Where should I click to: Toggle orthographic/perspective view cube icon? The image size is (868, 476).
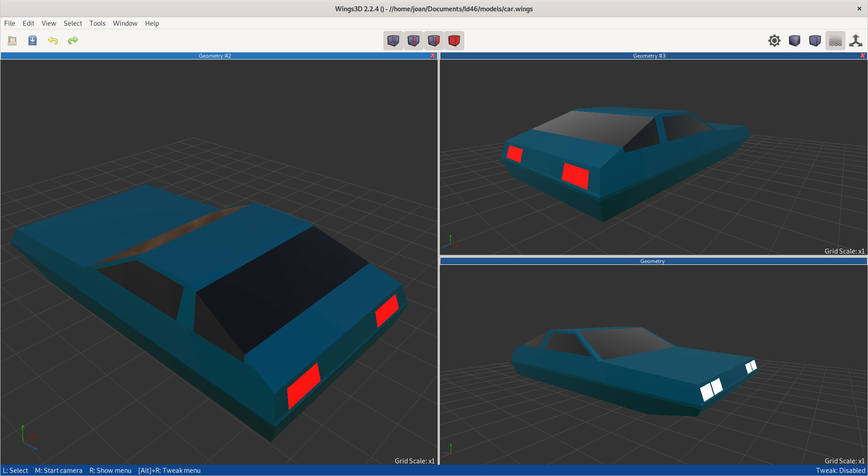[815, 41]
